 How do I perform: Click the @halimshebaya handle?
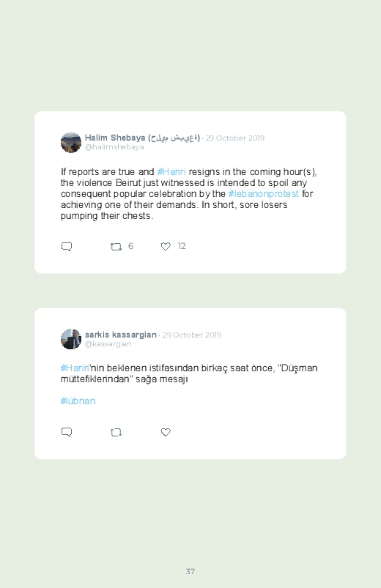(x=114, y=147)
